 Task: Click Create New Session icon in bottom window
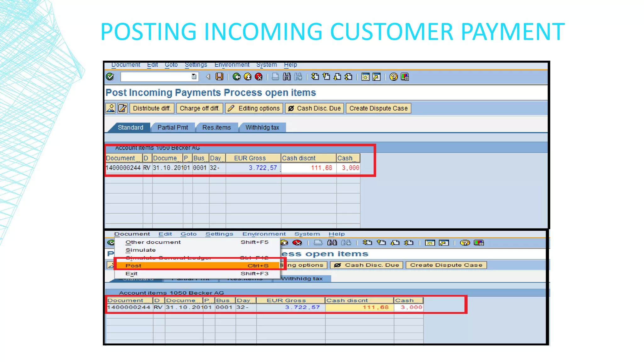point(430,243)
